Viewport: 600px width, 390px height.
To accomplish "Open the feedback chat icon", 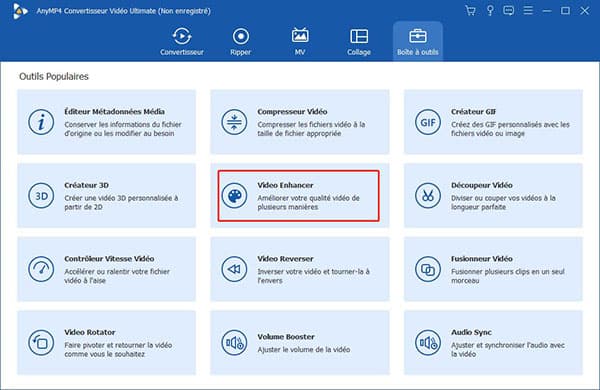I will 509,11.
